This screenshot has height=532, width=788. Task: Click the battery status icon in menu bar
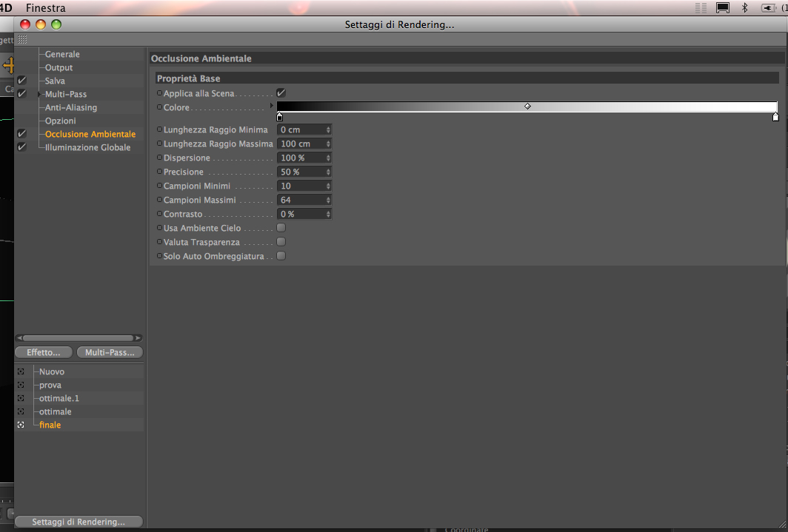pos(769,8)
